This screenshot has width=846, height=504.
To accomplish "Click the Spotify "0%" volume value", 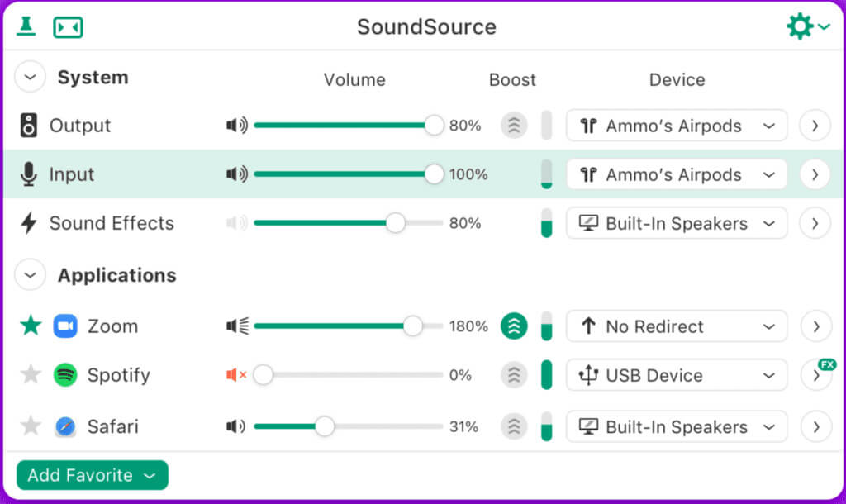I will tap(460, 374).
